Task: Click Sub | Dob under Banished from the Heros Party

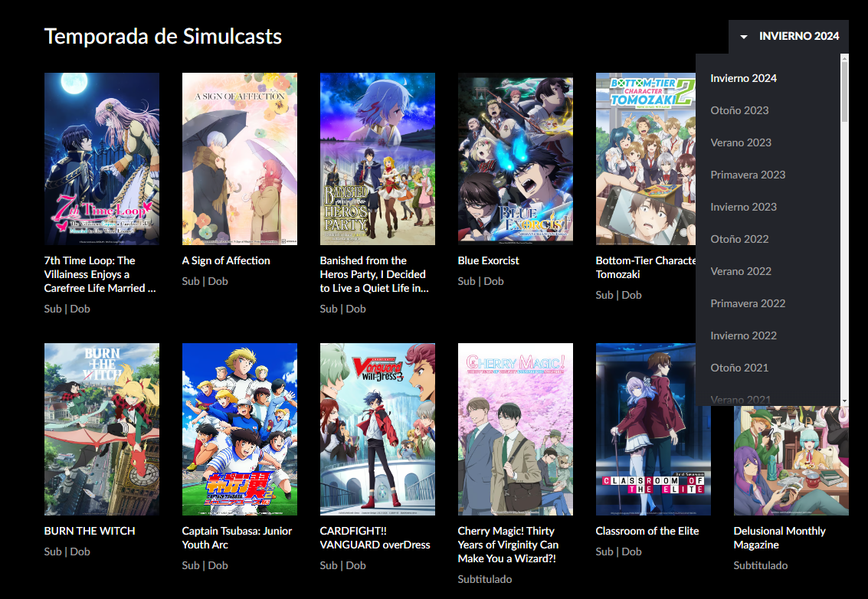Action: pos(342,309)
